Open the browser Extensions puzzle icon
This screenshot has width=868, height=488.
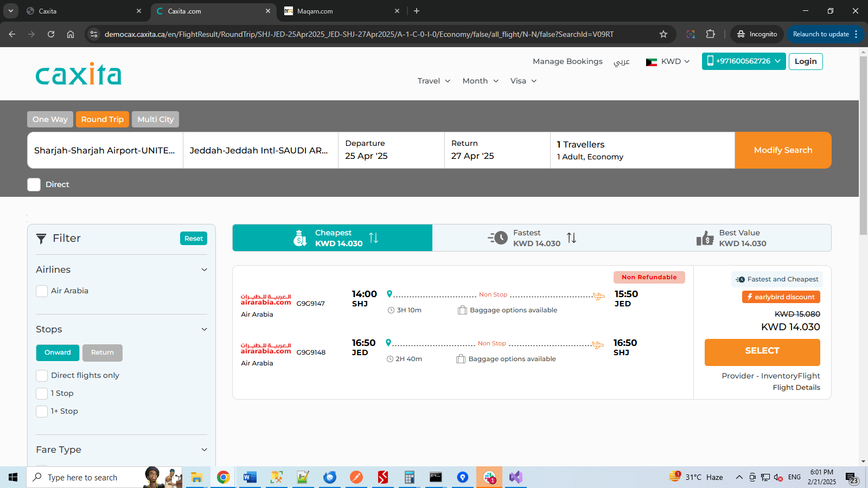point(710,34)
